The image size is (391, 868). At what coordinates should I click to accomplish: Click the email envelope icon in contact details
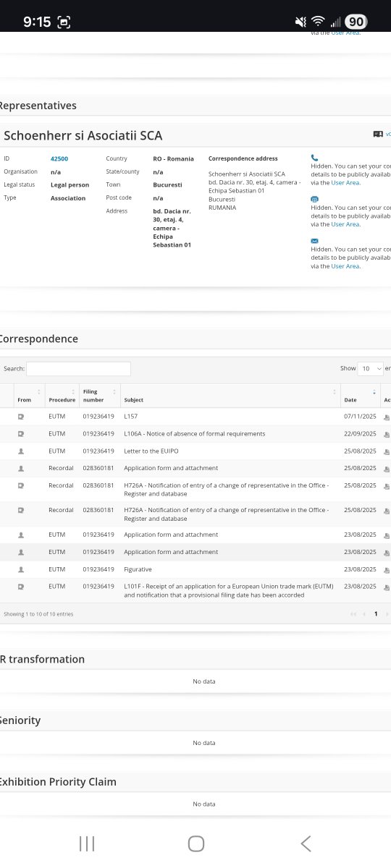tap(314, 241)
